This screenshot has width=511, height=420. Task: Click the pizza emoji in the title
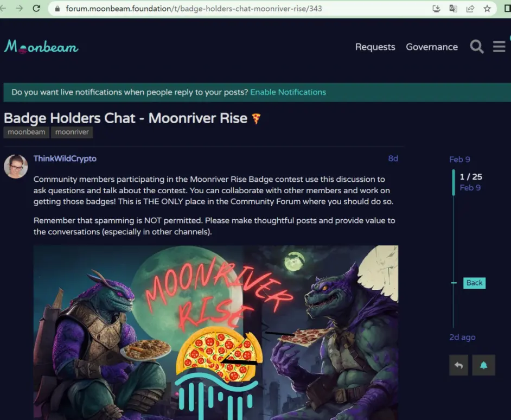point(256,118)
